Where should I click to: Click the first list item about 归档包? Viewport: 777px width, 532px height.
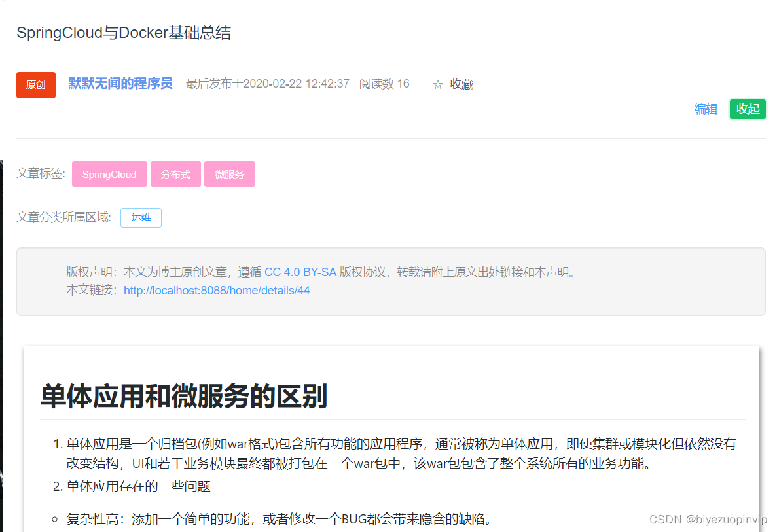pos(401,453)
